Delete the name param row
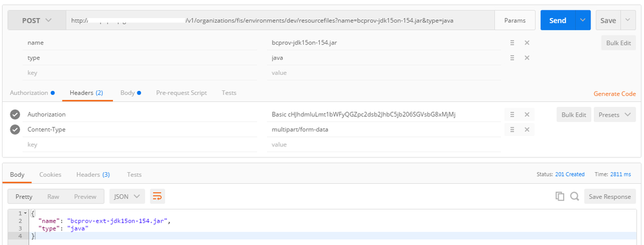 (527, 43)
